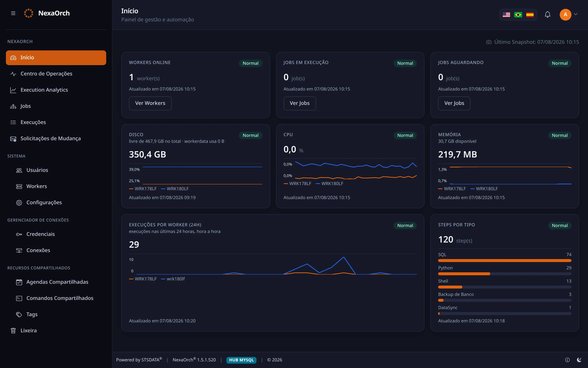The image size is (588, 368).
Task: Toggle WRK178LF legend in the Memória chart
Action: [x=452, y=189]
